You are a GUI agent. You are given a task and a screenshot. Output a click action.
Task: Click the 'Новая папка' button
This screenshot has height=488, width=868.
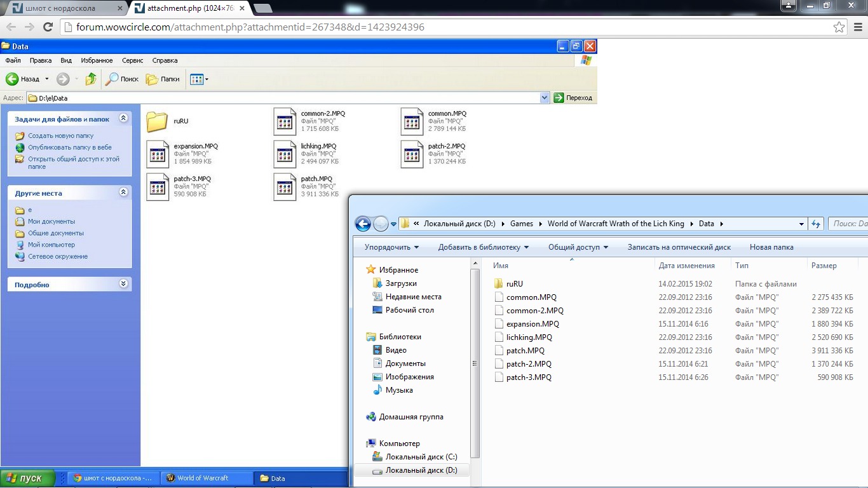[771, 247]
